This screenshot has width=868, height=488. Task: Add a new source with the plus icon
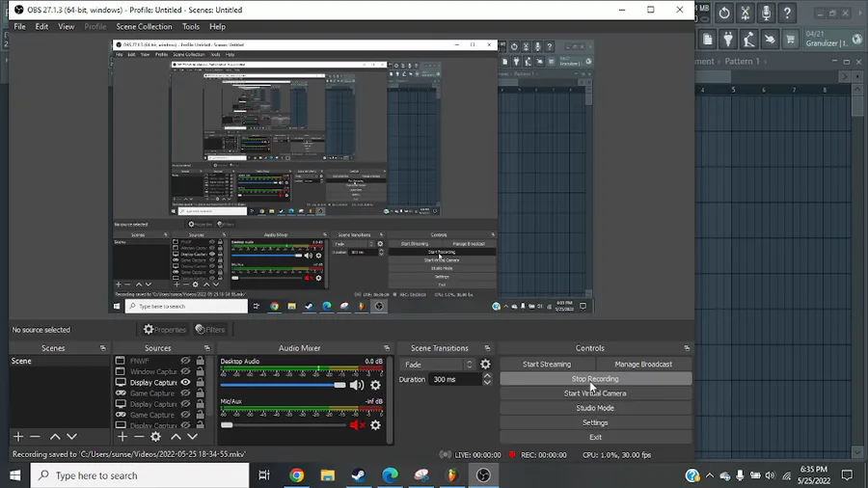122,437
